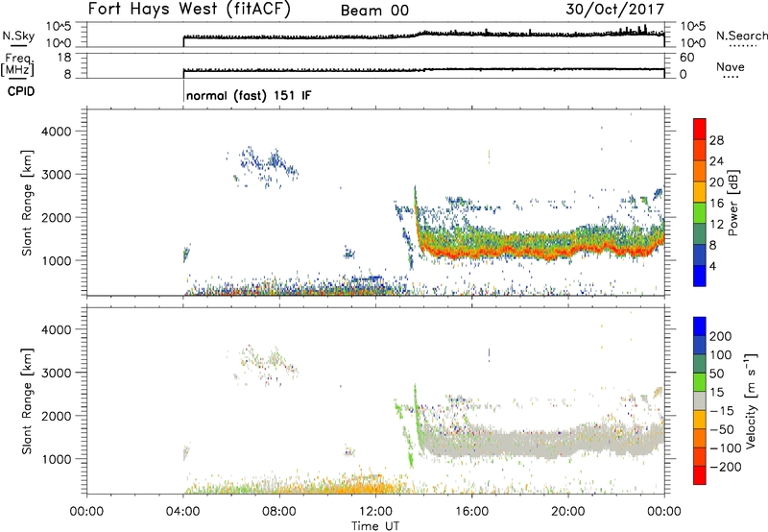The image size is (768, 532).
Task: Click the "N.Search" legend label
Action: [x=741, y=36]
